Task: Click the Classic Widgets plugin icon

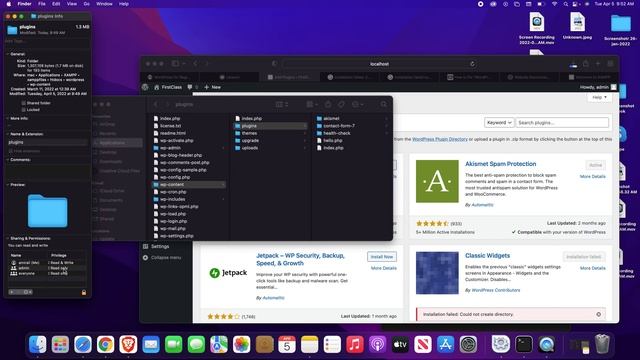Action: point(437,273)
